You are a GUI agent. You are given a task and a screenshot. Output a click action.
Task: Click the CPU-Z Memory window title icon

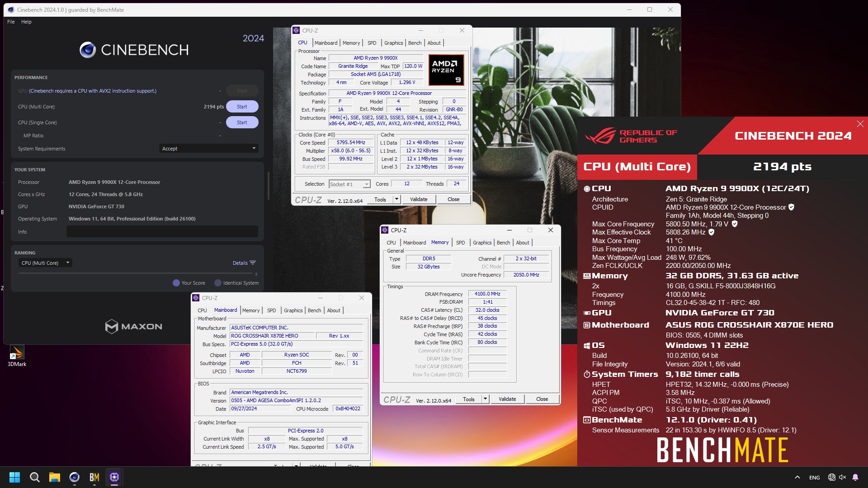tap(385, 230)
